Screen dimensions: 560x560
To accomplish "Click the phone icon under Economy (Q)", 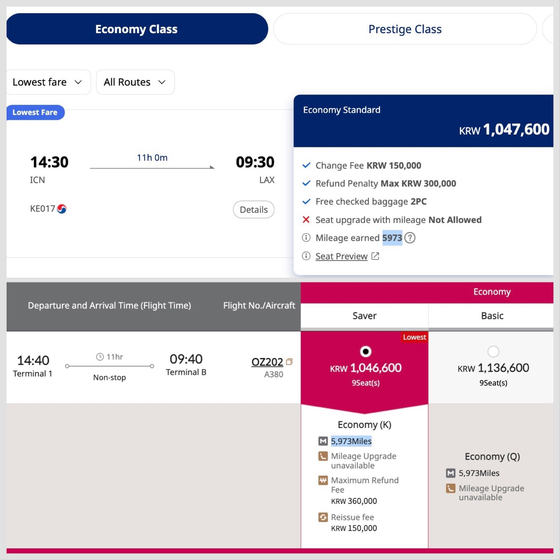I will click(x=450, y=488).
